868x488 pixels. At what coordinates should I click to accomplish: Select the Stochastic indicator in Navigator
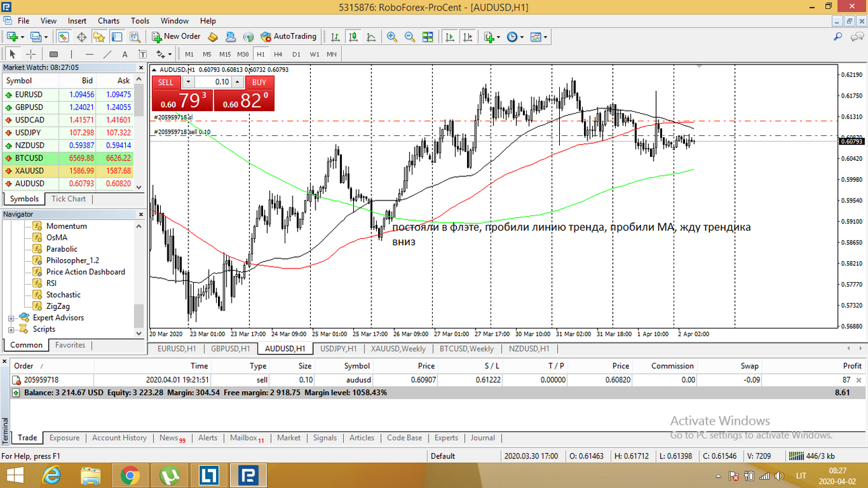(x=63, y=295)
